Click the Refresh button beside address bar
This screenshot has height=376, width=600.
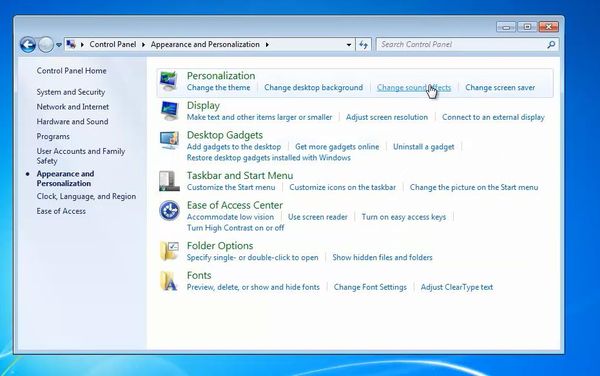click(x=363, y=45)
